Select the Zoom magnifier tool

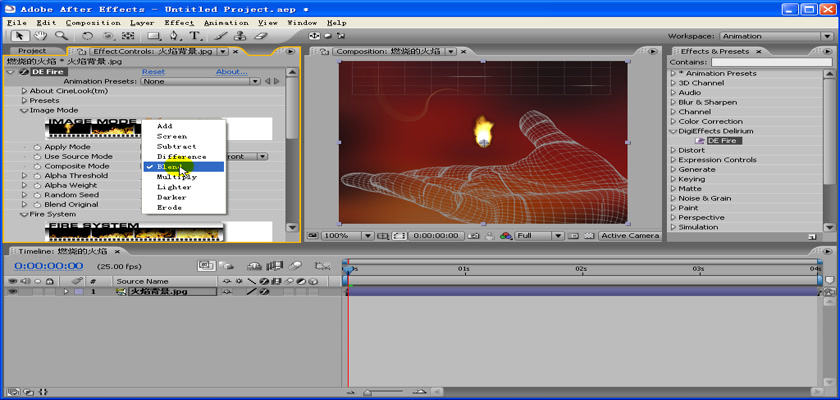[x=61, y=36]
